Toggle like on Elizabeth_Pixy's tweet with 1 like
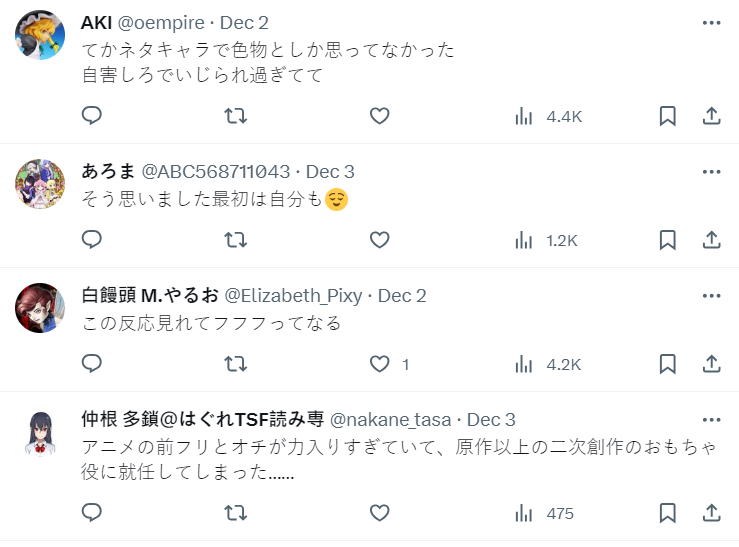This screenshot has width=739, height=547. pos(379,364)
